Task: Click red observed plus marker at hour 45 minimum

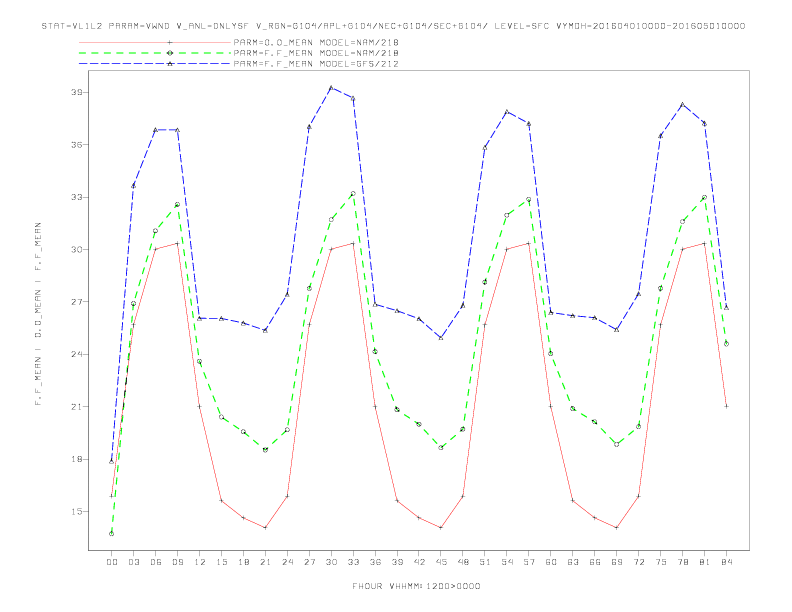Action: 441,528
